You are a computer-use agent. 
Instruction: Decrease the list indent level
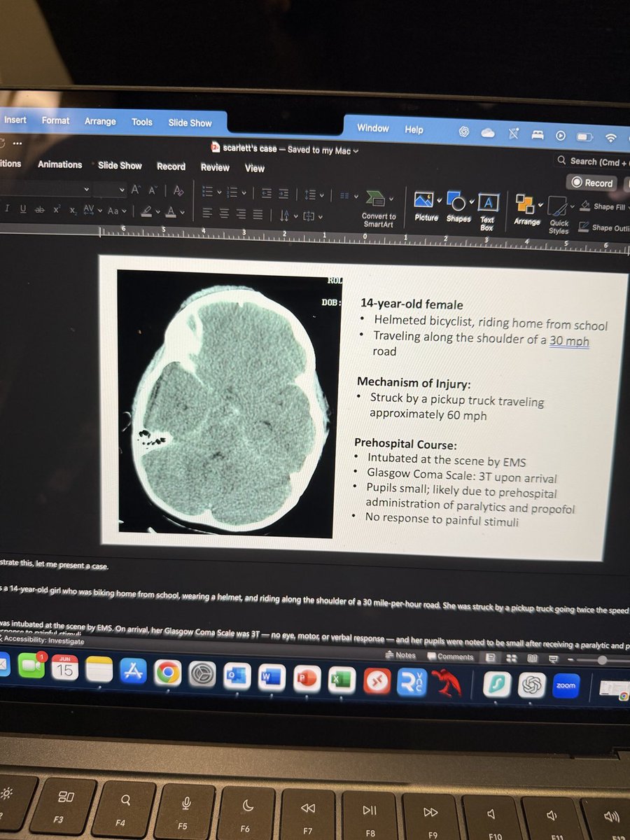[x=267, y=193]
